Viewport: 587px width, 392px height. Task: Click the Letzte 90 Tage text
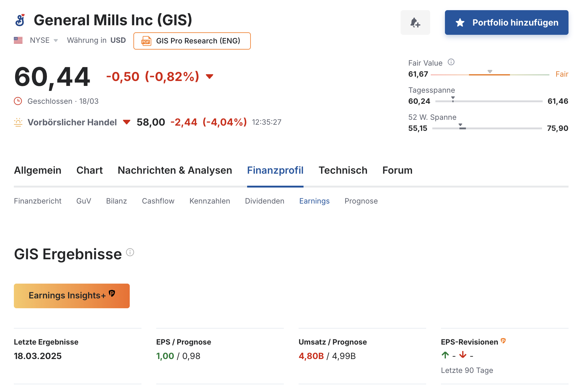[467, 370]
